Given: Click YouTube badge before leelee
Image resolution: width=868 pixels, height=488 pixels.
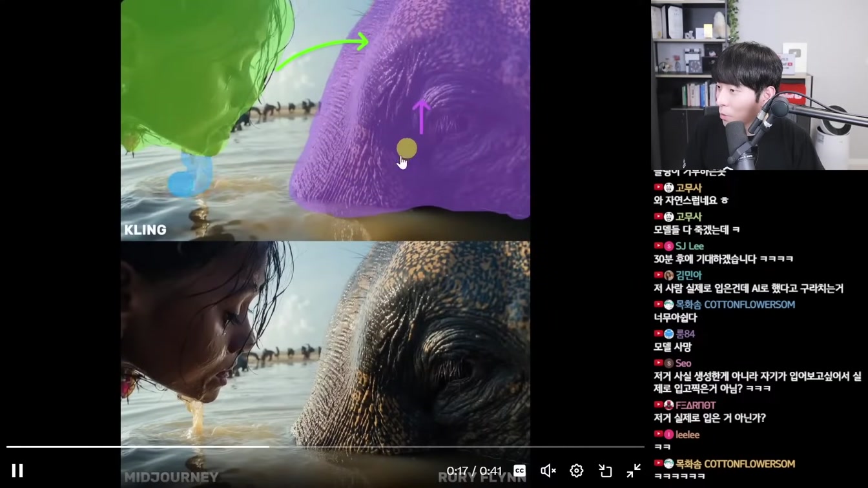Looking at the screenshot, I should click(658, 434).
